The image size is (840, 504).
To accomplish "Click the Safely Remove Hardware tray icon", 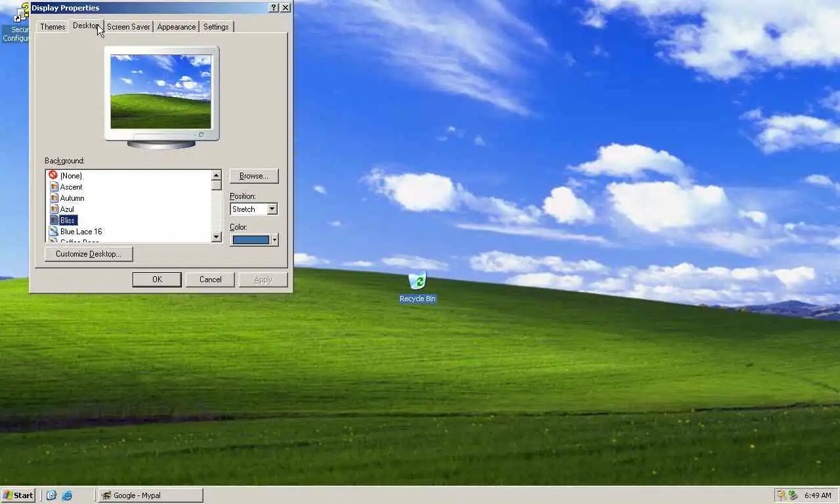I will coord(793,495).
